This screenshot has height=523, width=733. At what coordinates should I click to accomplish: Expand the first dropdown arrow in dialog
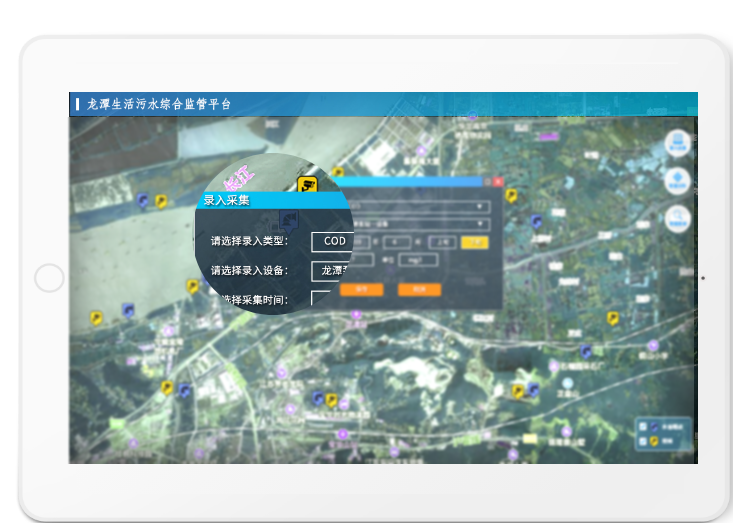[x=480, y=207]
